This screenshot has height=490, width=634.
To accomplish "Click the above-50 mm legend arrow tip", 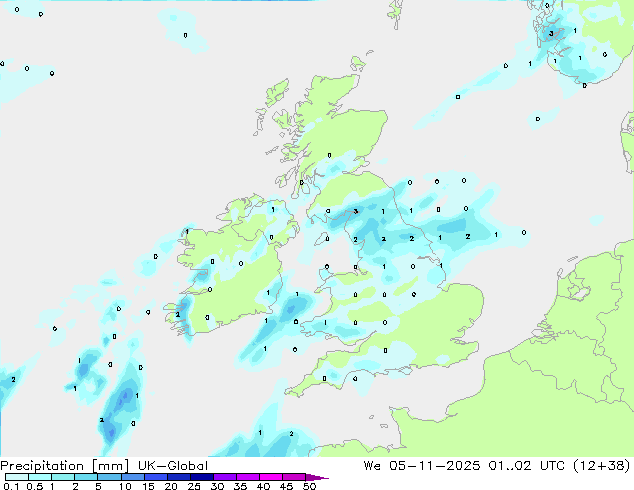I will coord(317,477).
